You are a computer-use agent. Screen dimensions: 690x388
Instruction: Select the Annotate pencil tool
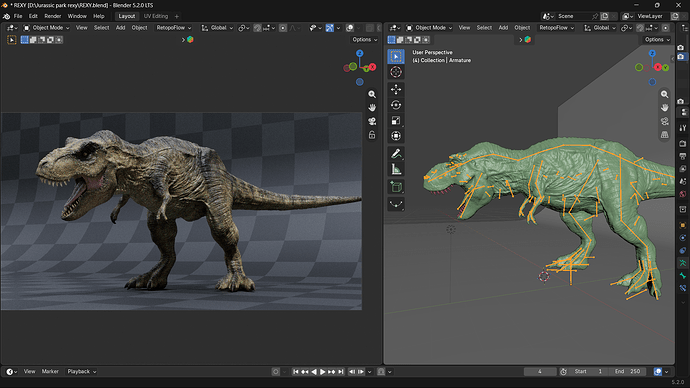click(x=396, y=154)
